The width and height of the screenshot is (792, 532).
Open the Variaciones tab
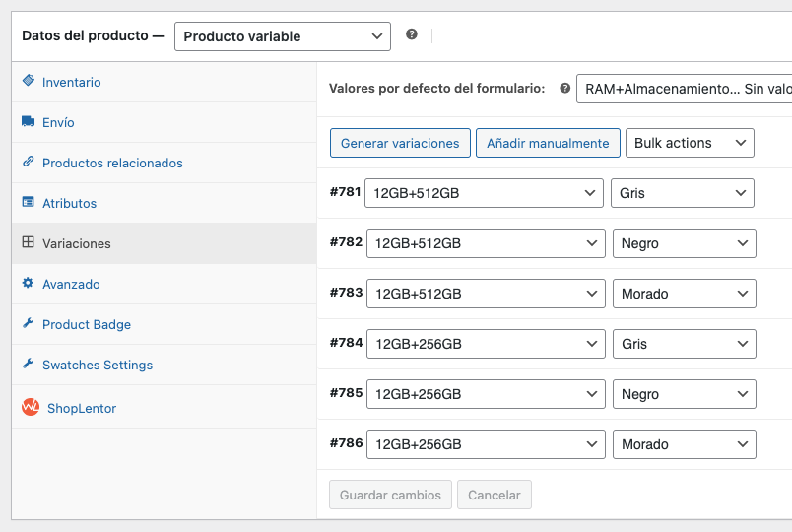(77, 243)
